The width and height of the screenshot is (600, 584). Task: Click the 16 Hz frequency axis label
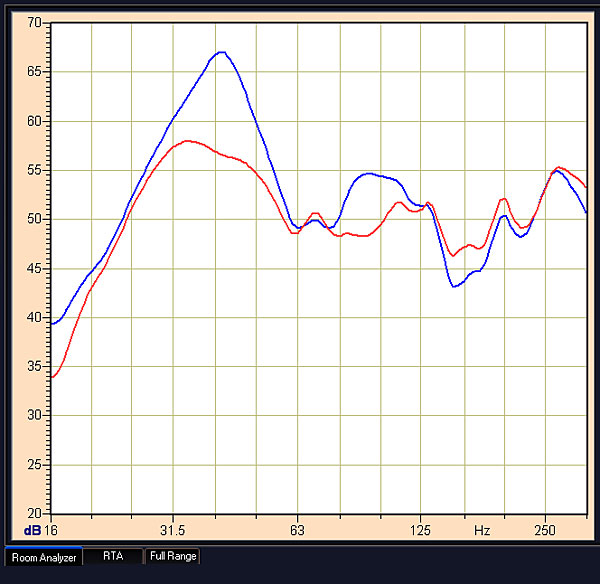53,529
